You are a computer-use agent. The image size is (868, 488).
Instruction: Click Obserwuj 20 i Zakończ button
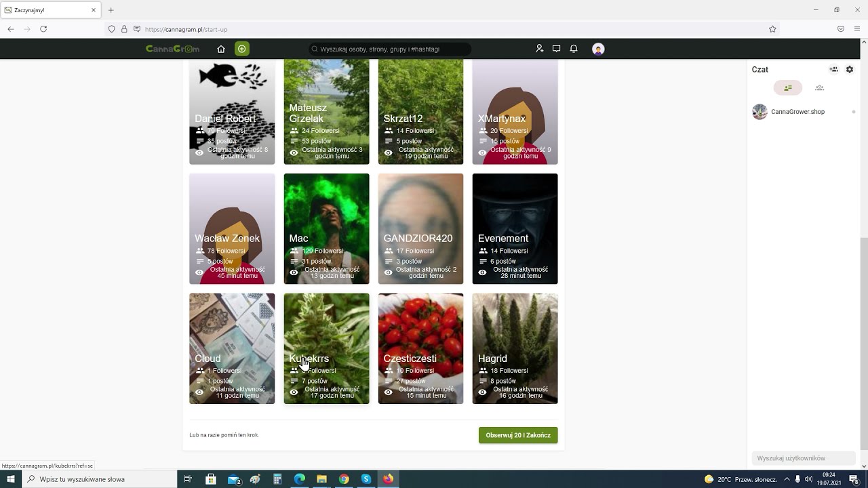(x=518, y=435)
